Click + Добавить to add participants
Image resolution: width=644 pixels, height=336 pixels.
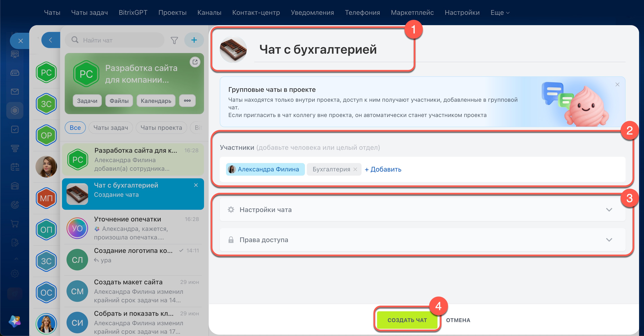(383, 169)
